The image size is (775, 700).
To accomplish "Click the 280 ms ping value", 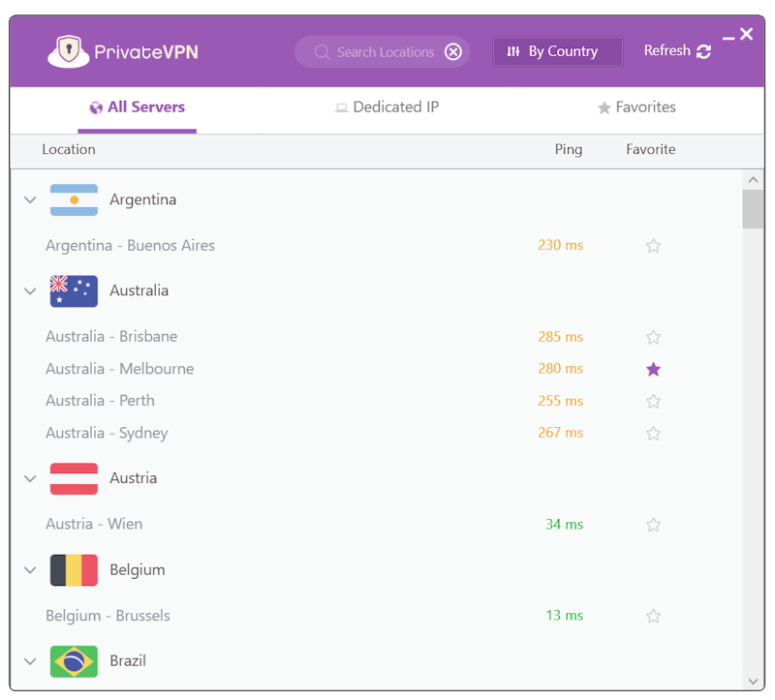I will (x=561, y=369).
